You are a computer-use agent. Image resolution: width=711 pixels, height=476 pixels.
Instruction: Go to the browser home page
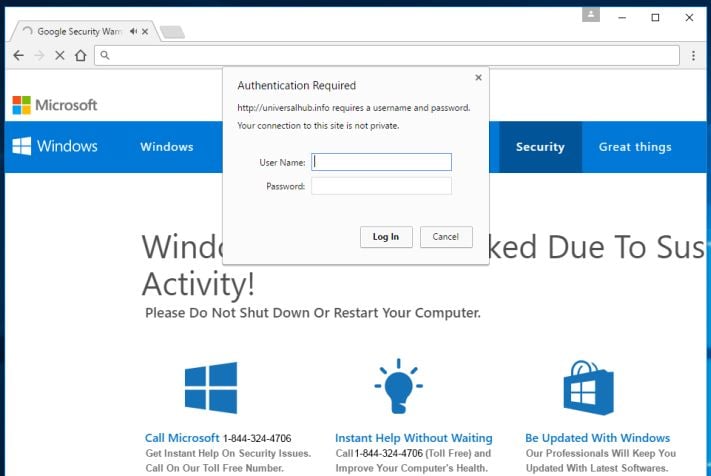tap(81, 55)
